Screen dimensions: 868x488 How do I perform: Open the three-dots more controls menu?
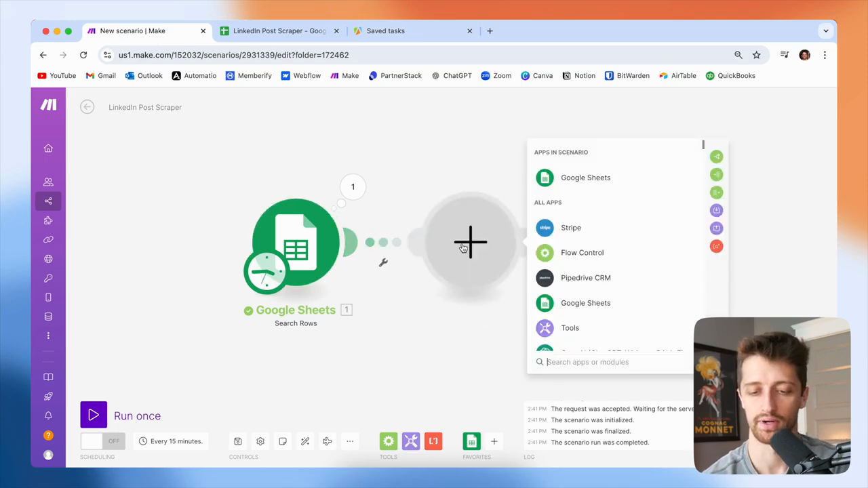click(x=350, y=441)
